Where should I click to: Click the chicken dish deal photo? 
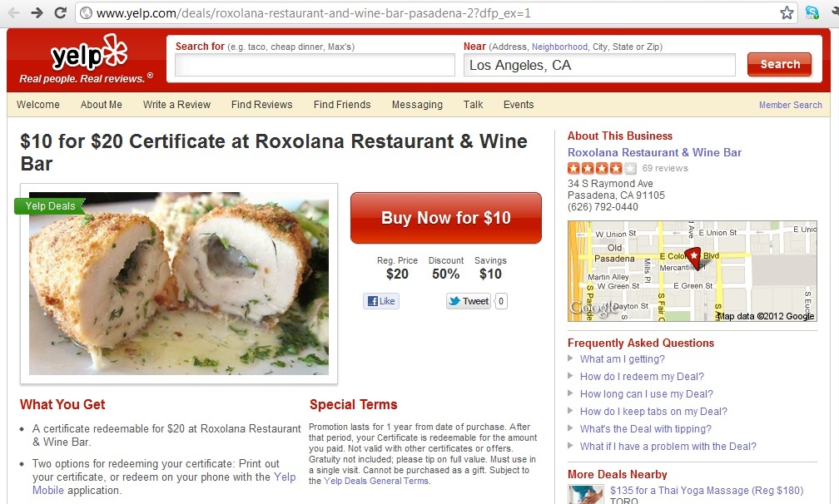pos(179,284)
